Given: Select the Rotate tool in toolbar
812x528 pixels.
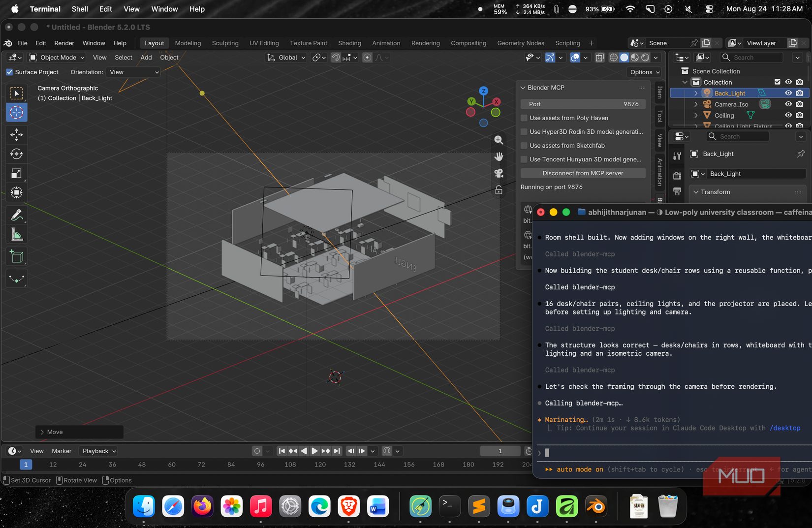Looking at the screenshot, I should click(17, 154).
